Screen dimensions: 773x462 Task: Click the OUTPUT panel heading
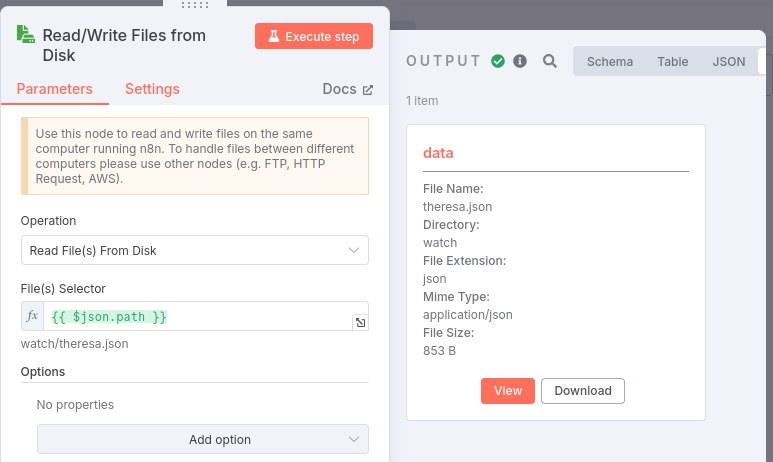pyautogui.click(x=443, y=61)
